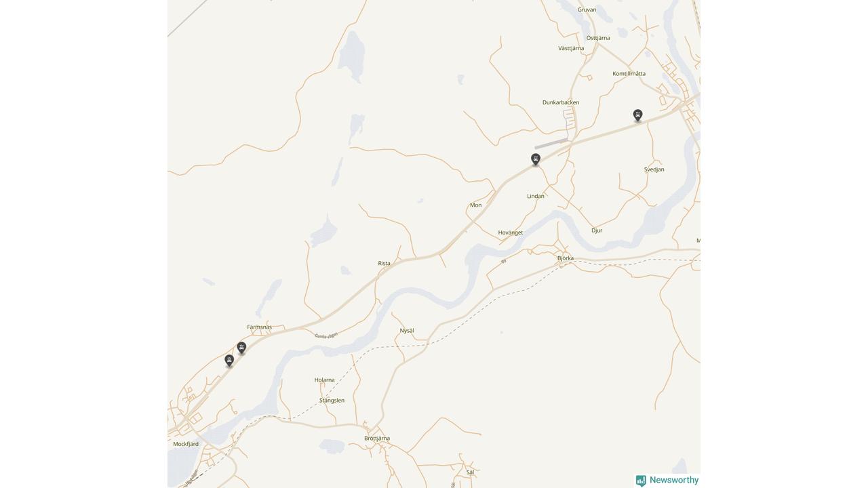Viewport: 868px width, 488px height.
Task: Click the Färmsnäs village label
Action: point(259,327)
